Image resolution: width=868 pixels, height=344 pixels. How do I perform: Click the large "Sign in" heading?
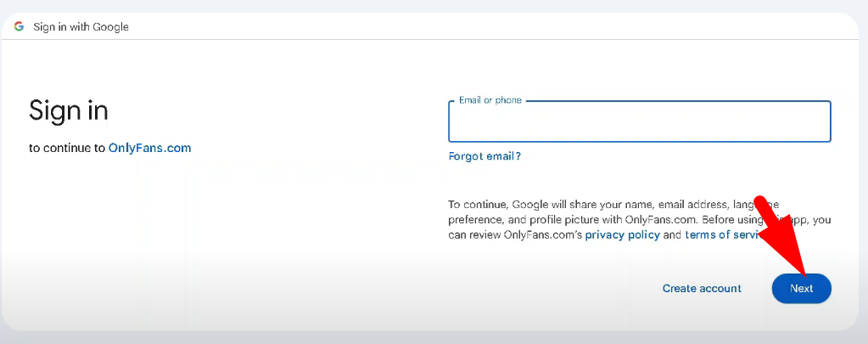point(69,110)
